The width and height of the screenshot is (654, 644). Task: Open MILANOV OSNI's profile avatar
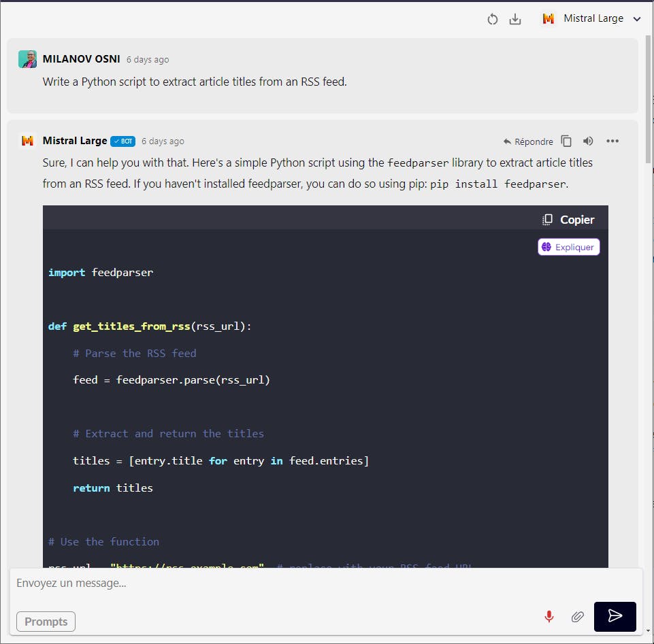[27, 59]
